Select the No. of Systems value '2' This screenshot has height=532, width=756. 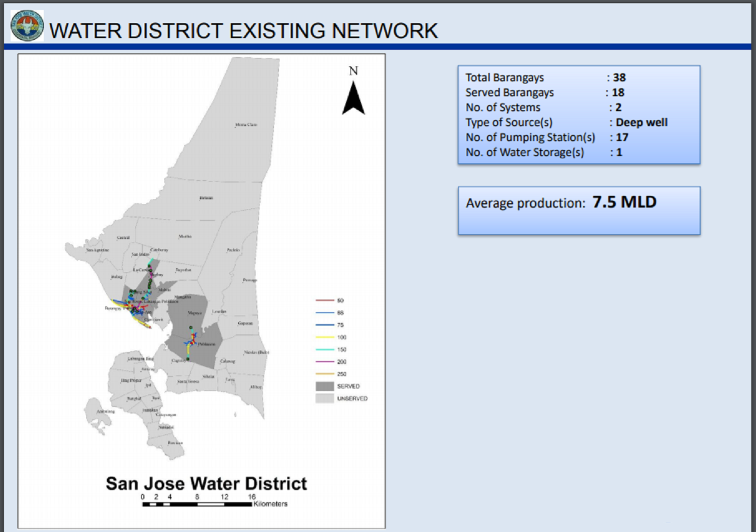pyautogui.click(x=618, y=107)
